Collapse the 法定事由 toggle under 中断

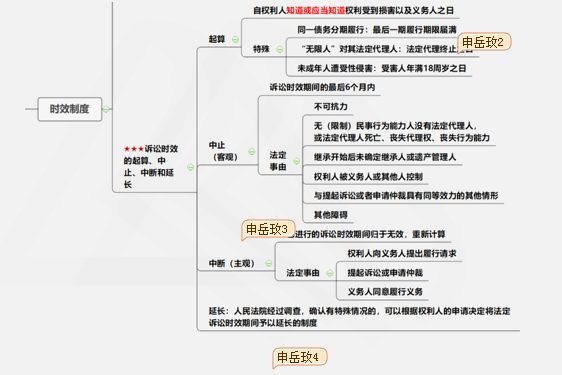point(330,273)
